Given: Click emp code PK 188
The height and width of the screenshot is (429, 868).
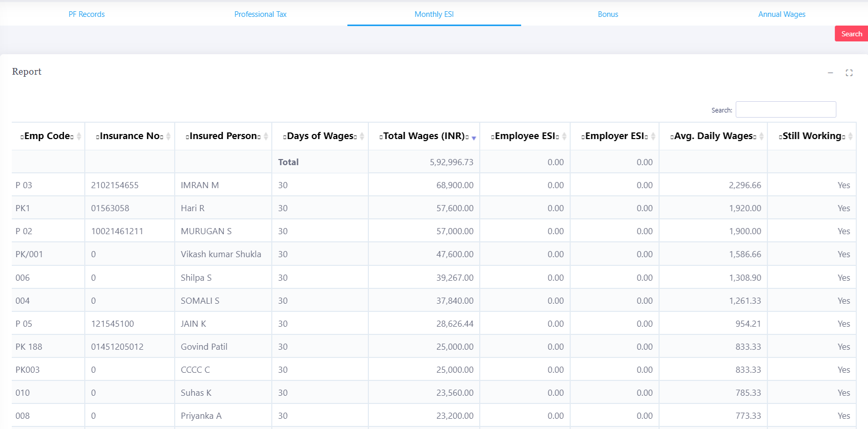Looking at the screenshot, I should click(29, 347).
